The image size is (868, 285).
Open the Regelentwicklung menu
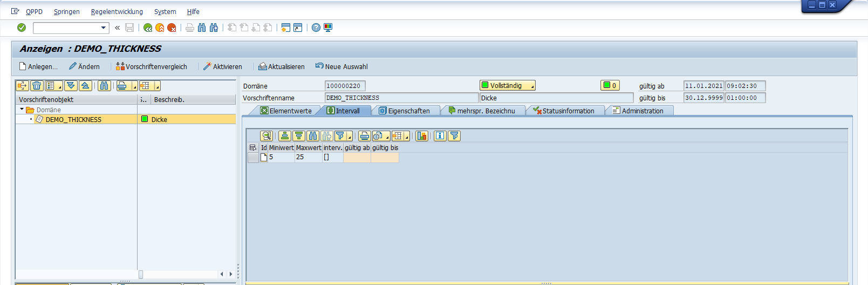click(x=117, y=11)
